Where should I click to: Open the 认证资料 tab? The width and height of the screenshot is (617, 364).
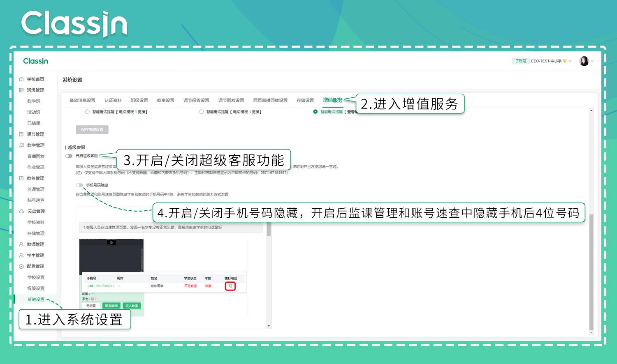(113, 100)
